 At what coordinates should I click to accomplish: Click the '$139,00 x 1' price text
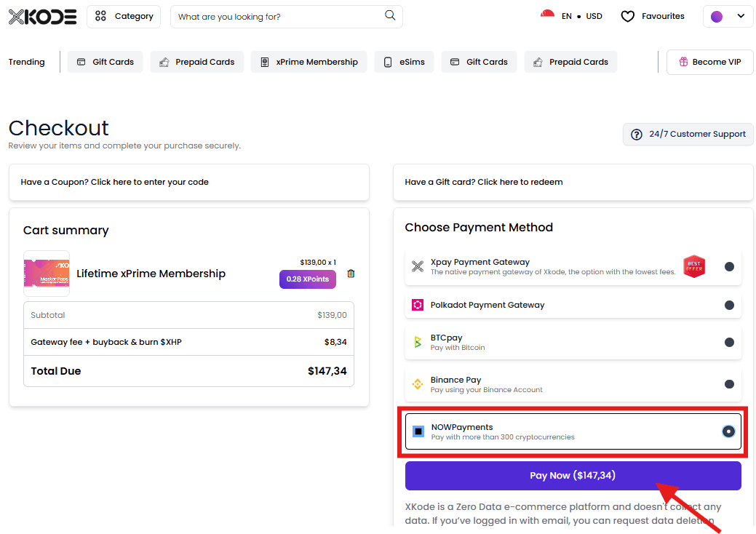[x=318, y=262]
